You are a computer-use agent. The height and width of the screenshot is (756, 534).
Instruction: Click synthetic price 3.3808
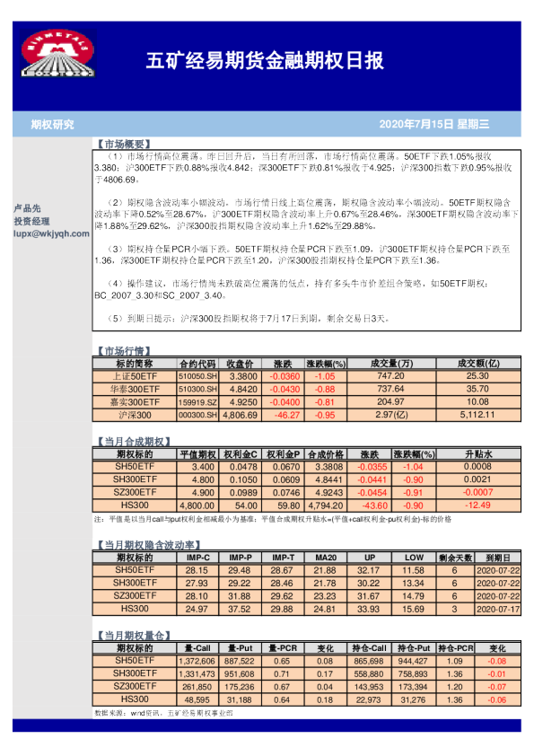(x=329, y=467)
